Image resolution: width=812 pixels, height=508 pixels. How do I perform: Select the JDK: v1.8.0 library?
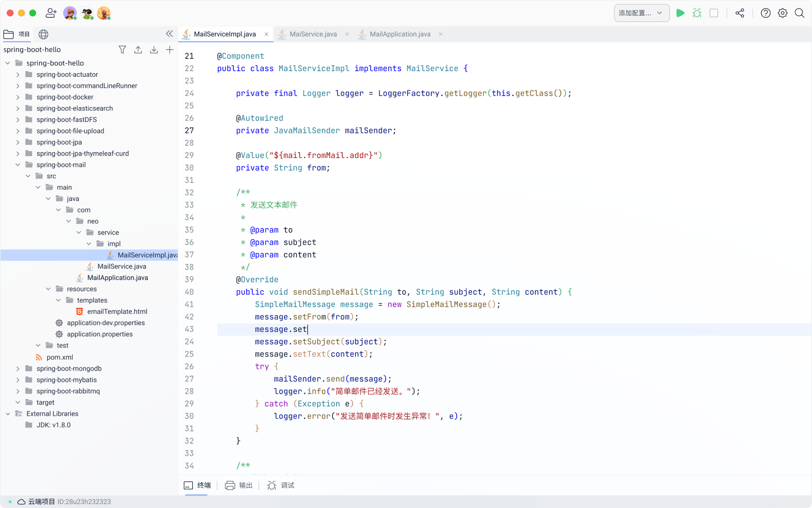54,425
